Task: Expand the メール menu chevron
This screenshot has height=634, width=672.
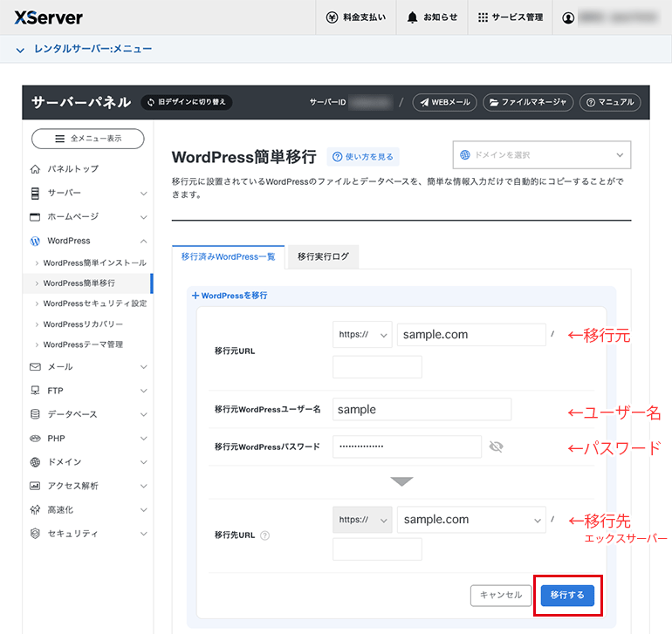Action: tap(144, 367)
